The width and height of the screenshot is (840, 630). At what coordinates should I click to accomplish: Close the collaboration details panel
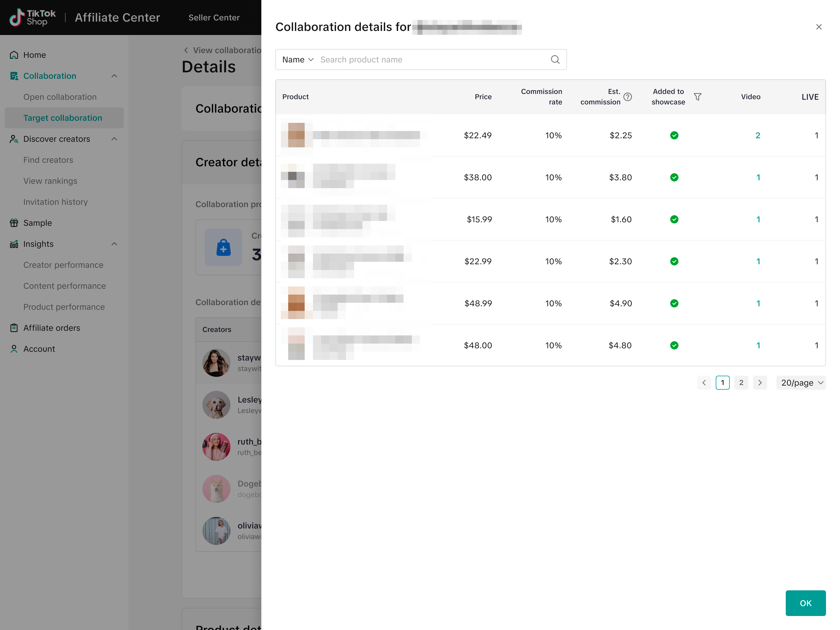point(818,27)
